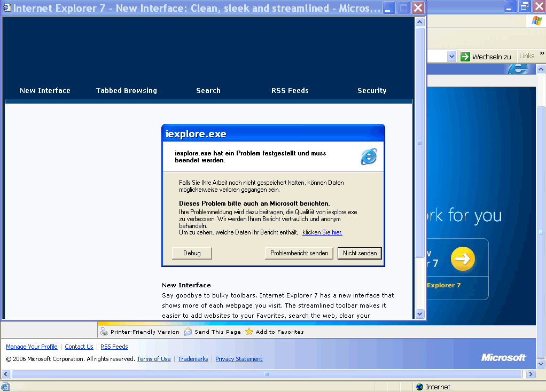Click the Internet zone status text

tap(438, 387)
